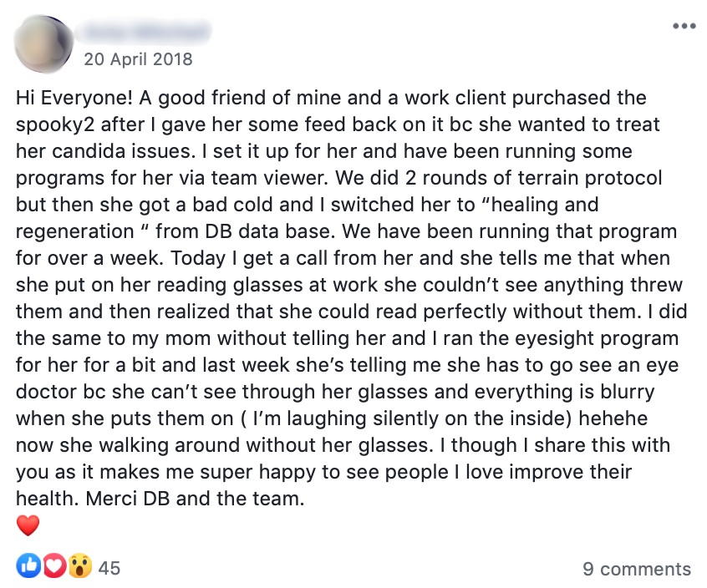
Task: View the 9 comments on the post
Action: tap(637, 569)
